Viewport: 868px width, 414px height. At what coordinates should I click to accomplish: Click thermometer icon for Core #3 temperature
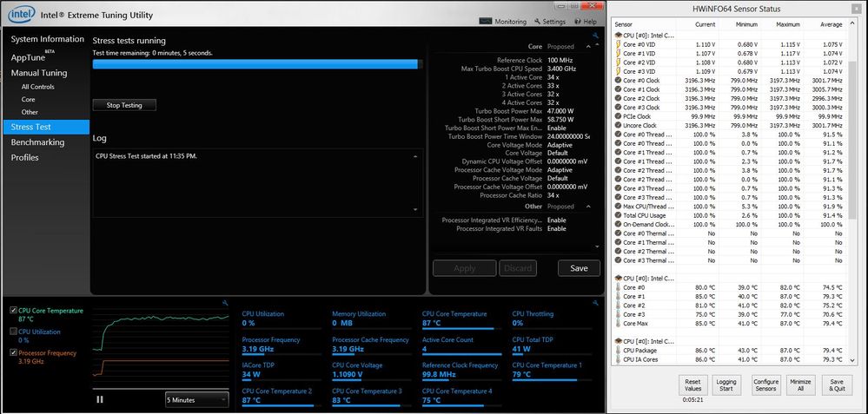[x=619, y=314]
